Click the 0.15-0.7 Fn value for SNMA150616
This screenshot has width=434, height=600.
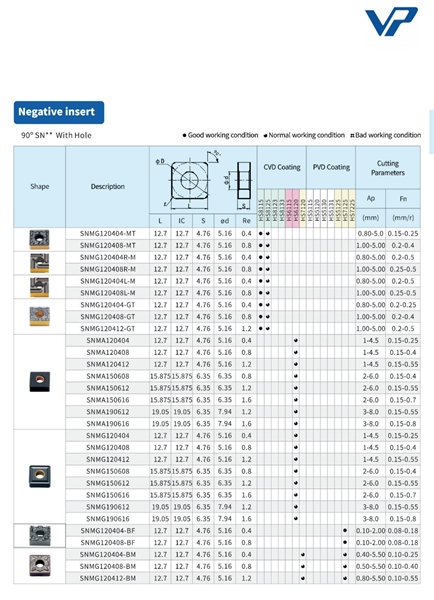click(403, 400)
